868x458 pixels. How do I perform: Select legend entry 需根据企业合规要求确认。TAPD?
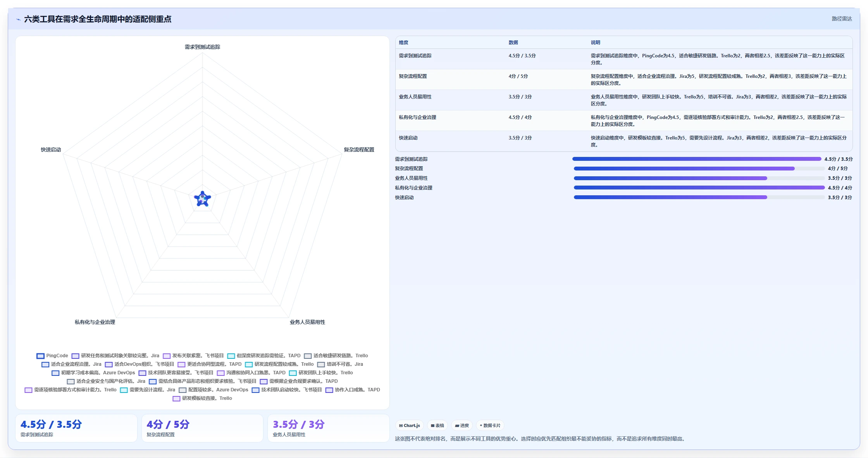pos(299,381)
